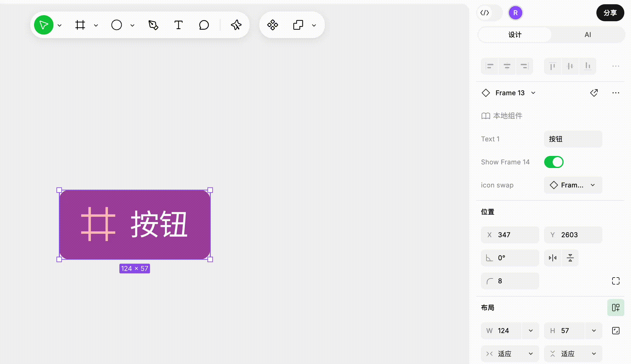Select the Frame tool
This screenshot has height=364, width=631.
click(x=80, y=25)
